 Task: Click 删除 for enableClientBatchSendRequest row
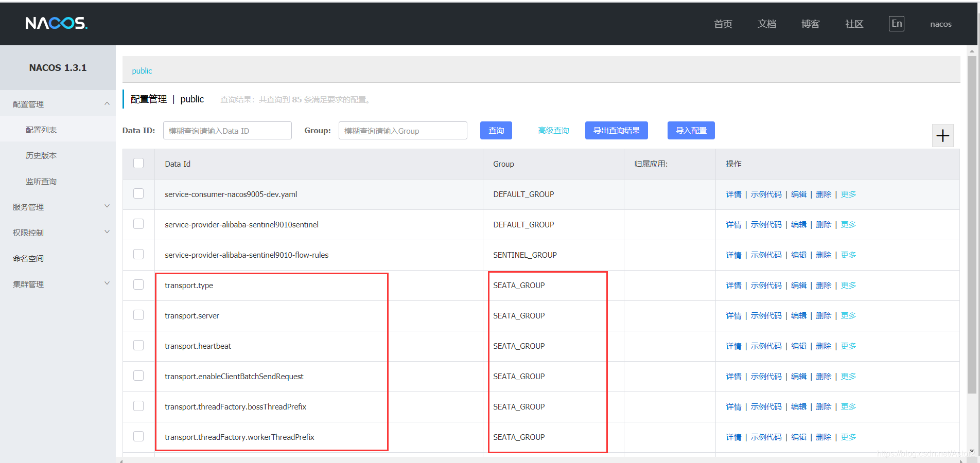tap(824, 377)
